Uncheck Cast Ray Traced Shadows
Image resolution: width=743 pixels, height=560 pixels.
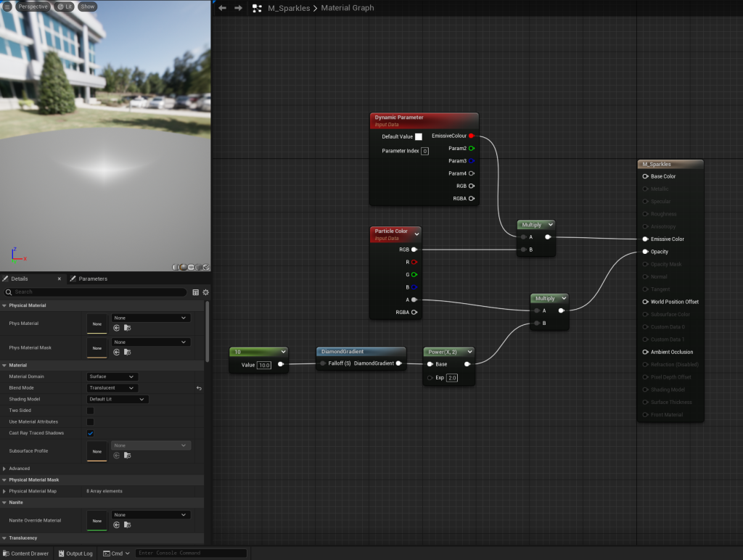tap(90, 433)
